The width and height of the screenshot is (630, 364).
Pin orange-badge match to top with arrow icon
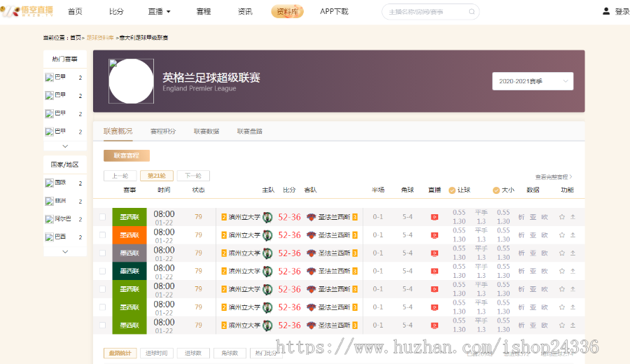(x=573, y=235)
